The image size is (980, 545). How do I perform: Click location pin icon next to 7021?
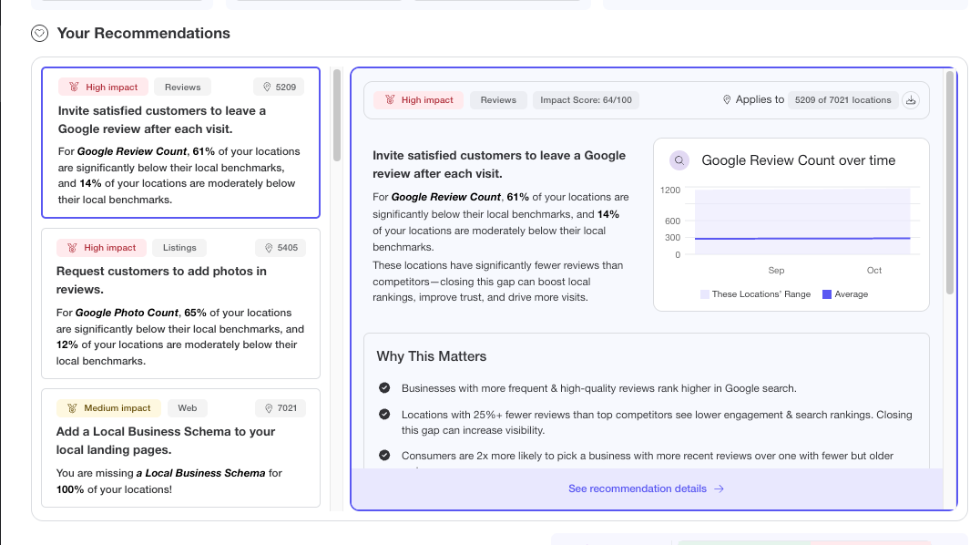[x=267, y=408]
